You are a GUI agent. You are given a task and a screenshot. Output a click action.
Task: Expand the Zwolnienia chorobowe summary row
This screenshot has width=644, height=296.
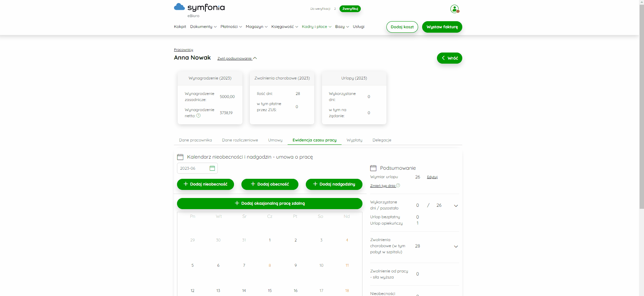pos(456,246)
